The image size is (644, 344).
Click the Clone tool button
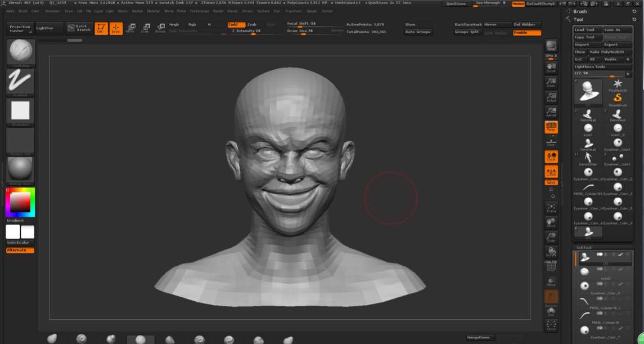coord(580,52)
